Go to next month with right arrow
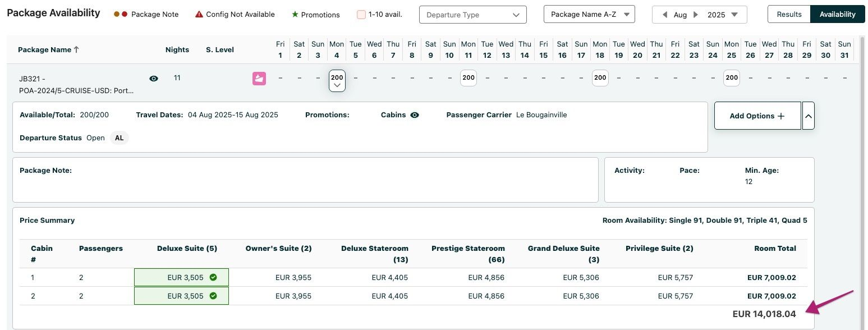 [x=696, y=15]
